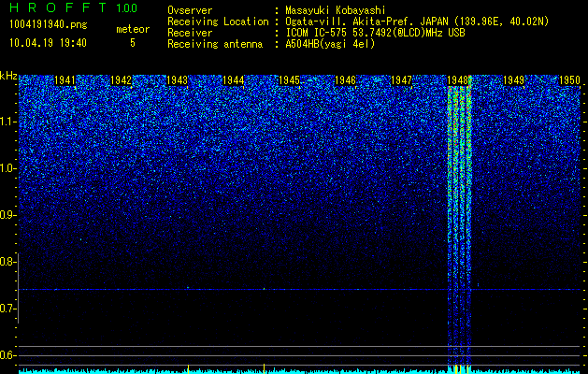Click the filename 1004191940.png
588x374 pixels.
pos(48,25)
